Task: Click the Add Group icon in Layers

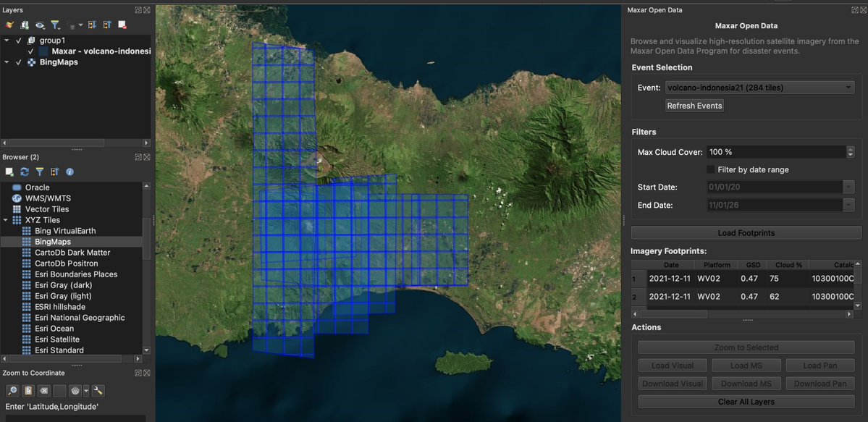Action: (x=25, y=25)
